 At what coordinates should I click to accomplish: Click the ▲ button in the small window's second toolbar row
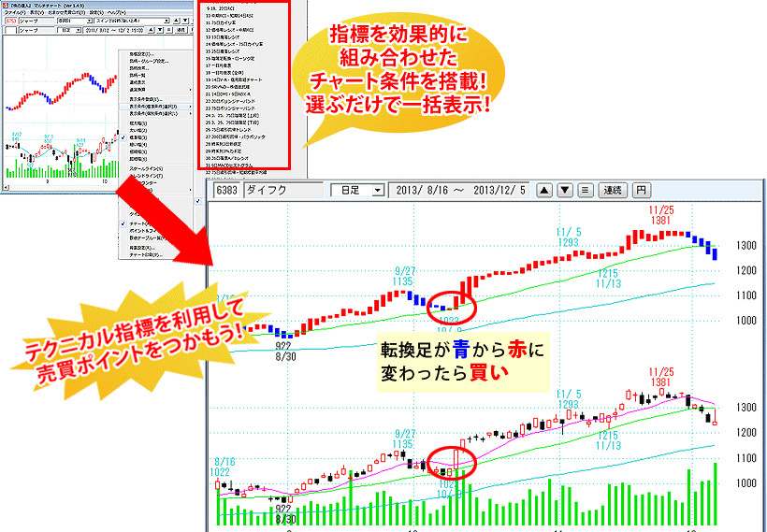(x=152, y=30)
